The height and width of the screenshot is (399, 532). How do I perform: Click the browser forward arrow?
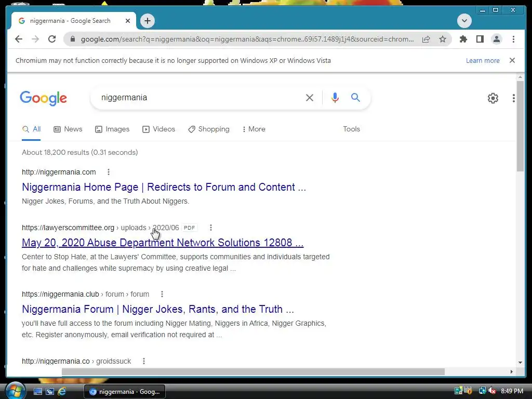tap(35, 39)
